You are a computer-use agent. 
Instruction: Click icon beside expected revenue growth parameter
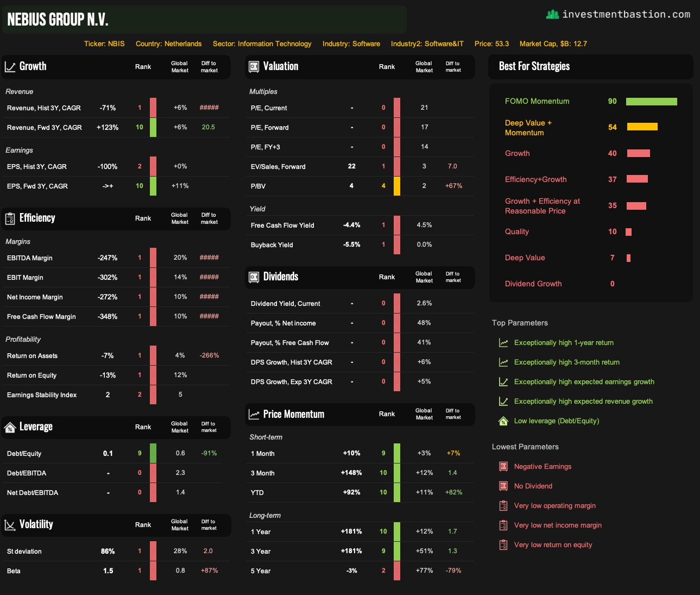pos(503,402)
